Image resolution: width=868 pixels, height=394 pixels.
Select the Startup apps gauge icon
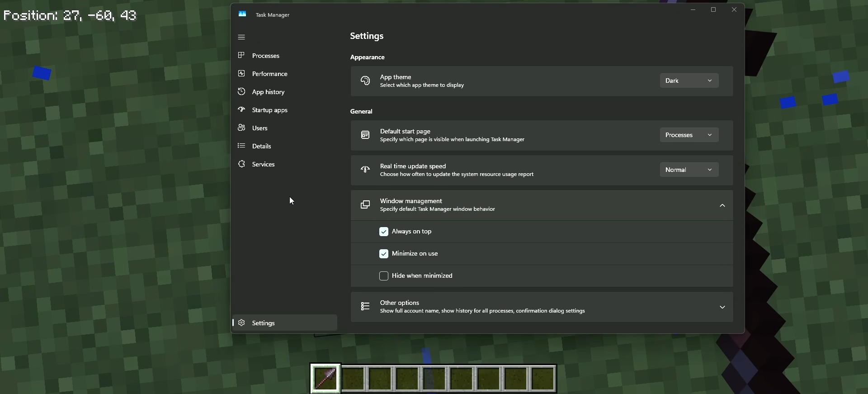click(241, 109)
